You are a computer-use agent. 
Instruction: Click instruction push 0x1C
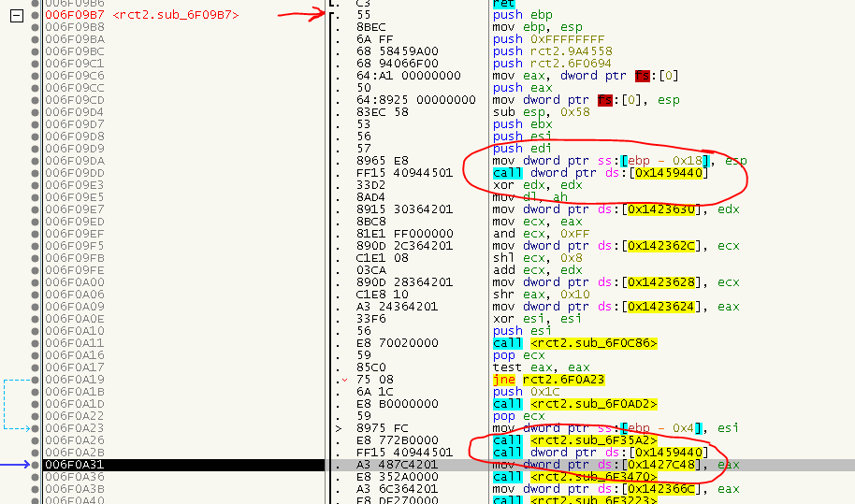[527, 392]
